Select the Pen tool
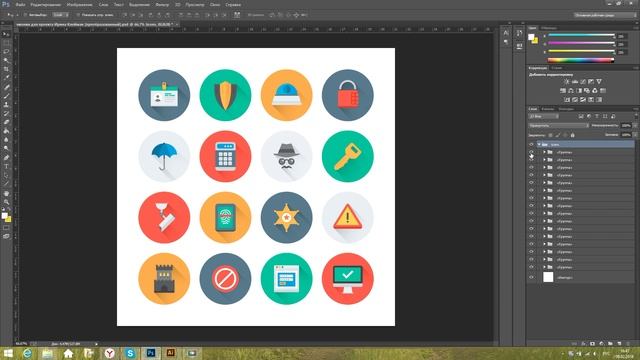This screenshot has height=360, width=640. [x=6, y=158]
